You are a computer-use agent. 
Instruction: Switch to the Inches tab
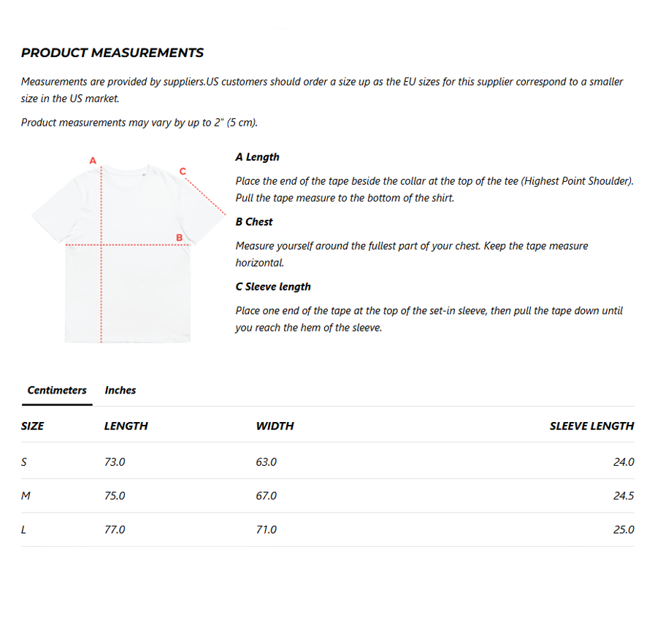tap(120, 390)
